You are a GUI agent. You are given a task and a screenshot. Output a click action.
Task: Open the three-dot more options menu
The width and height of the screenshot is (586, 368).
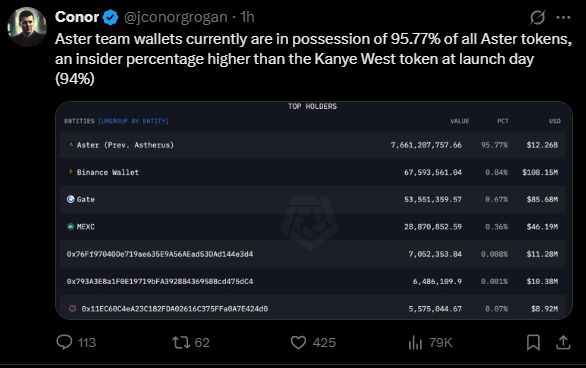pos(563,17)
